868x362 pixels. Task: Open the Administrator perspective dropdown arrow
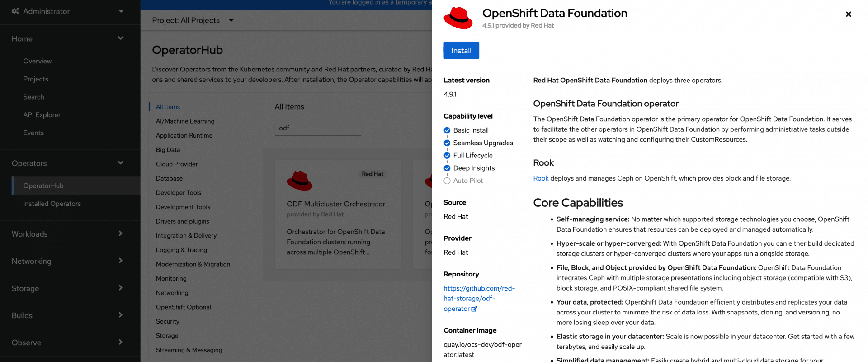tap(121, 11)
